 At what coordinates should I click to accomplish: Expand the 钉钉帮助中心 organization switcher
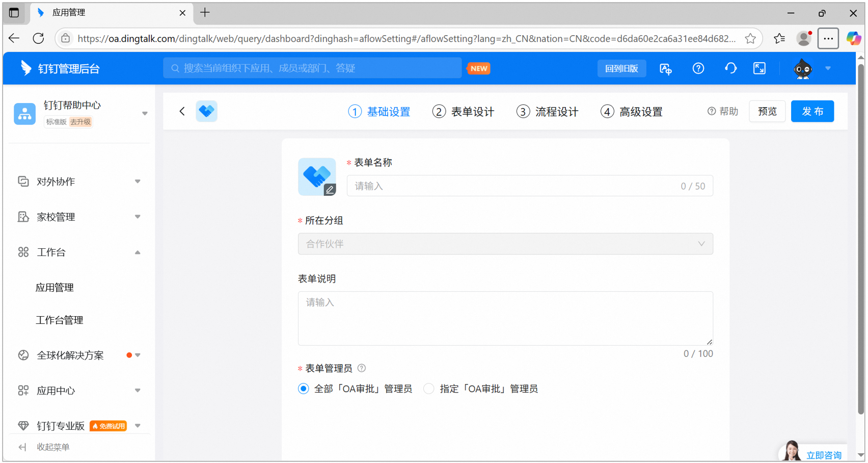(x=145, y=113)
